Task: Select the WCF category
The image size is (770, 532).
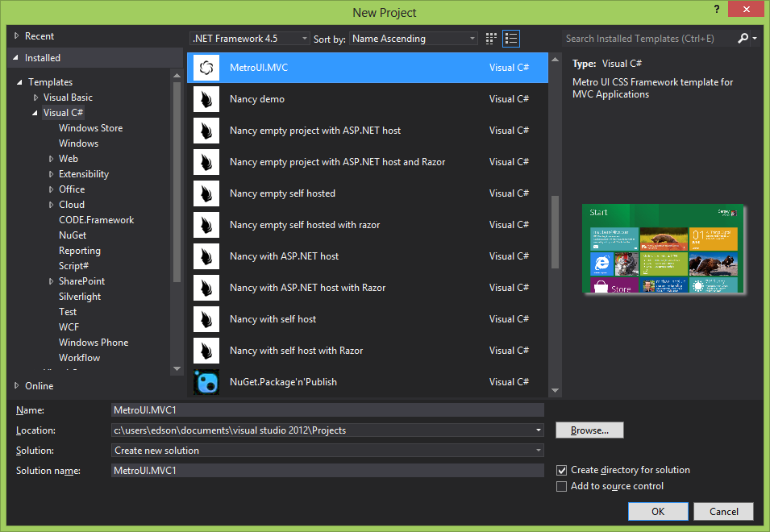Action: point(69,326)
